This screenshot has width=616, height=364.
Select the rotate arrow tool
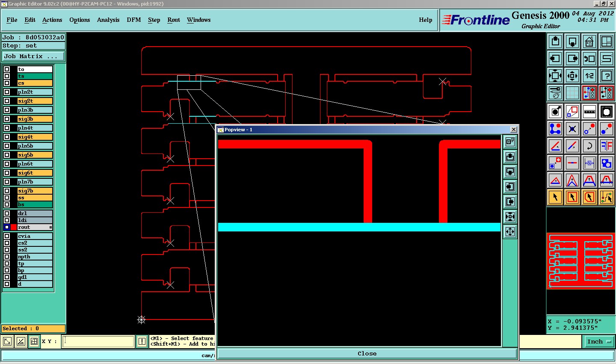click(589, 146)
